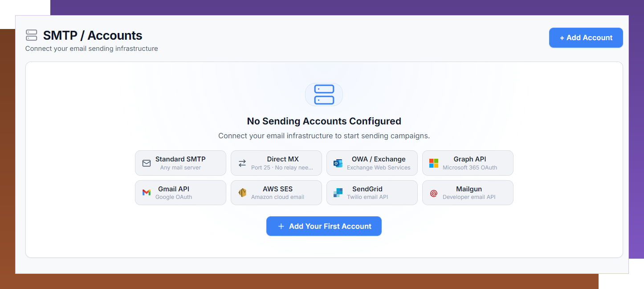This screenshot has width=644, height=289.
Task: Click the server stack icon beside SMTP / Accounts heading
Action: pyautogui.click(x=30, y=34)
